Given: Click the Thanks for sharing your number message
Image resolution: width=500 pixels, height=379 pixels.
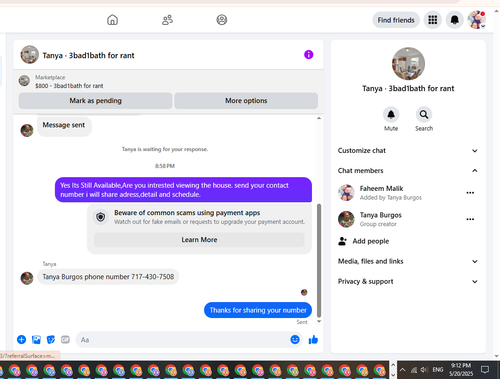Looking at the screenshot, I should point(258,310).
